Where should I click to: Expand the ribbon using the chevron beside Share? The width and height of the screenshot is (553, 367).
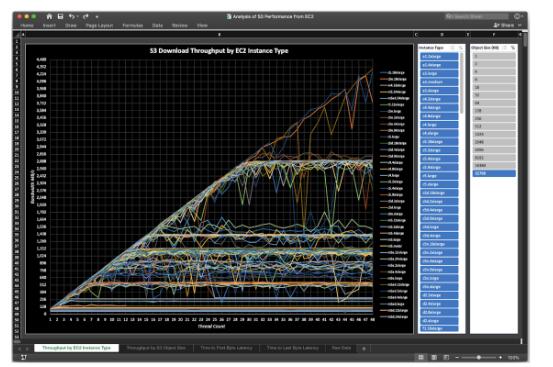coord(520,25)
